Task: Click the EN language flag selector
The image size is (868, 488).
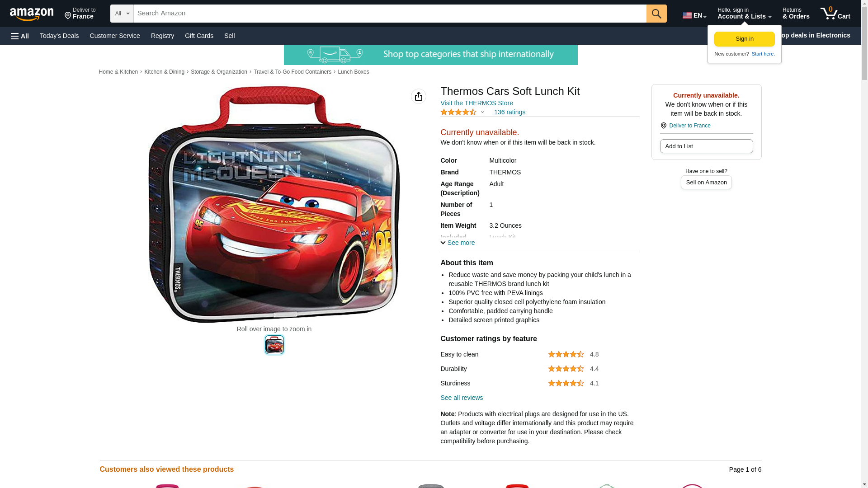Action: [694, 15]
